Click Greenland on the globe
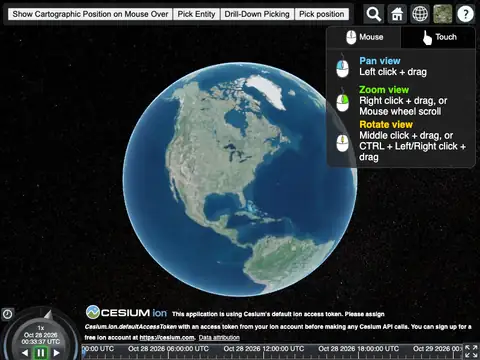The height and width of the screenshot is (360, 480). click(267, 89)
